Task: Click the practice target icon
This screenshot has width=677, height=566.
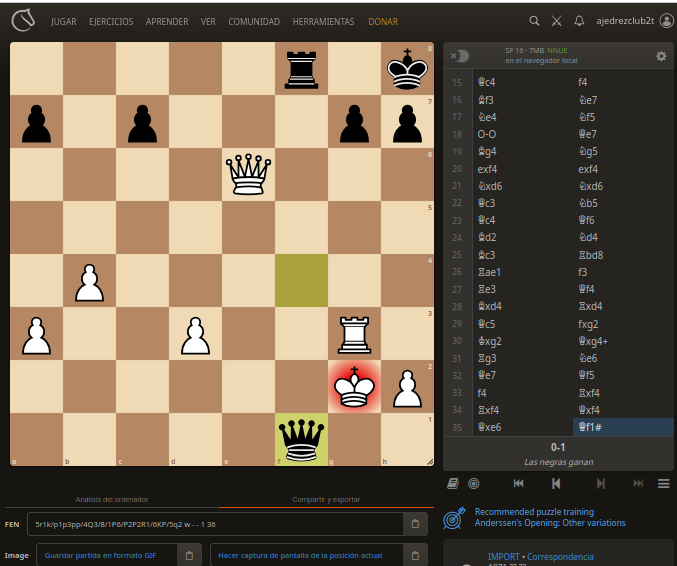Action: (474, 484)
